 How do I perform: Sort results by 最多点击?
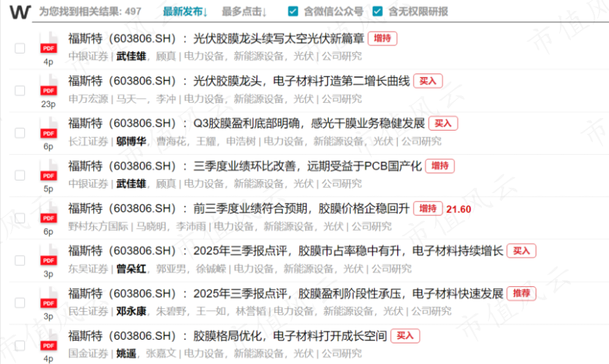[x=244, y=12]
